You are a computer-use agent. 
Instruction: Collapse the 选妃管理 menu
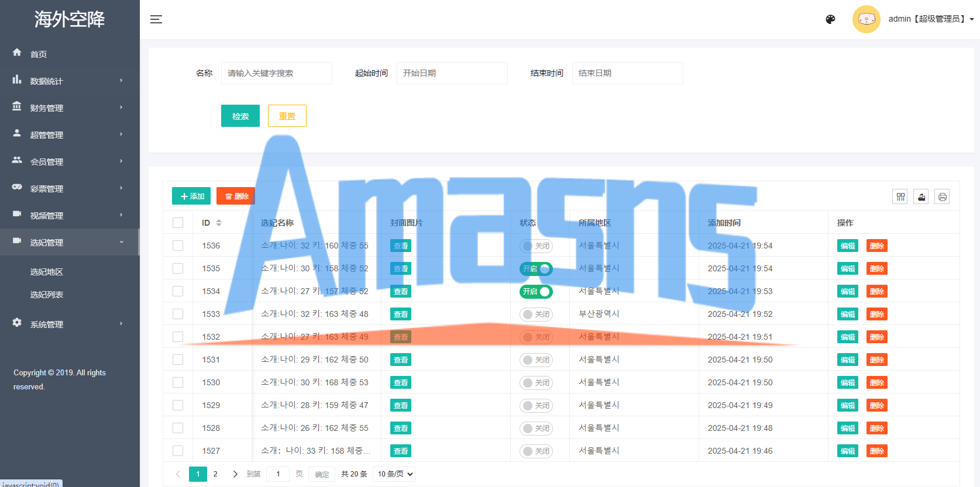point(70,242)
